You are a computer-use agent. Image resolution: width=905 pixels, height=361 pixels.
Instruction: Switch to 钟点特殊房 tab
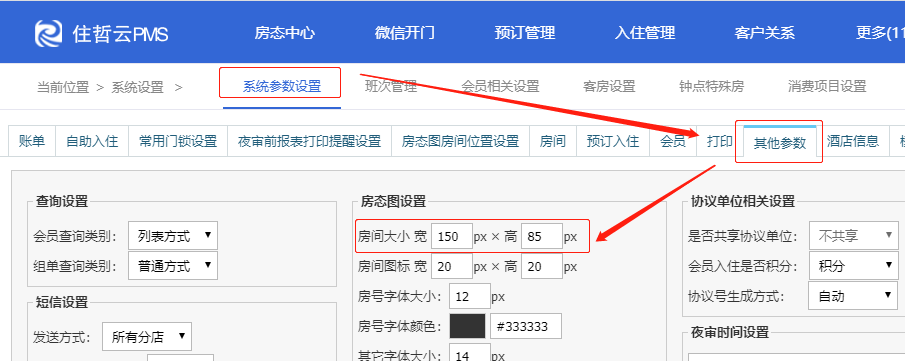point(712,87)
